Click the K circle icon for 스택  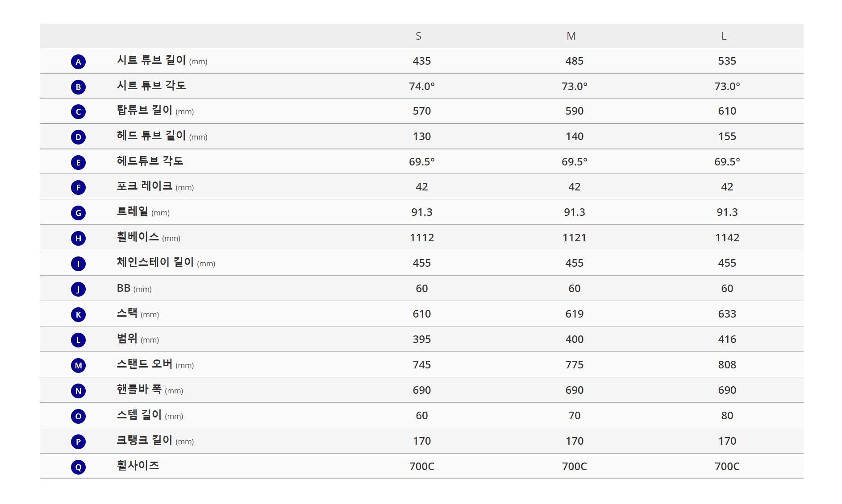coord(78,314)
